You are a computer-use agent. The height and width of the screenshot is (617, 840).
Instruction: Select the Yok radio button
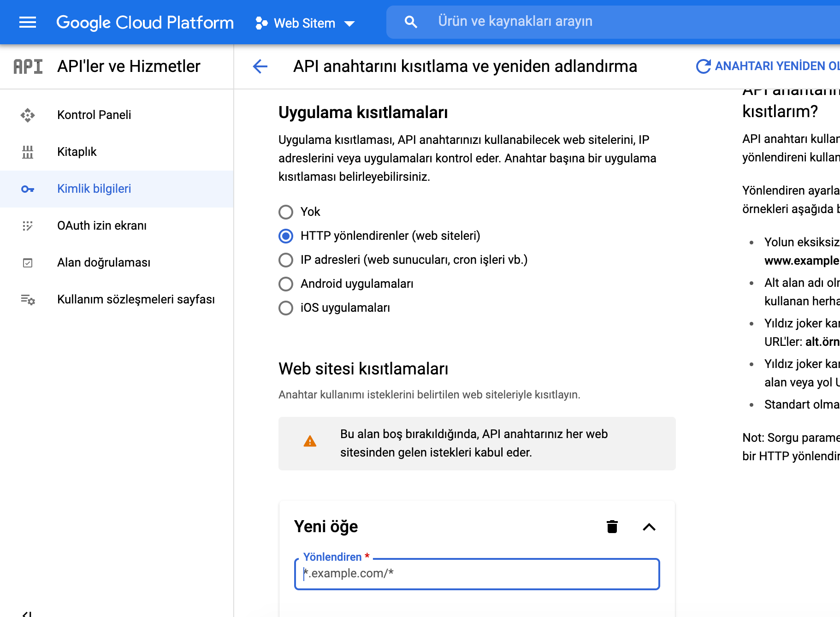coord(286,212)
